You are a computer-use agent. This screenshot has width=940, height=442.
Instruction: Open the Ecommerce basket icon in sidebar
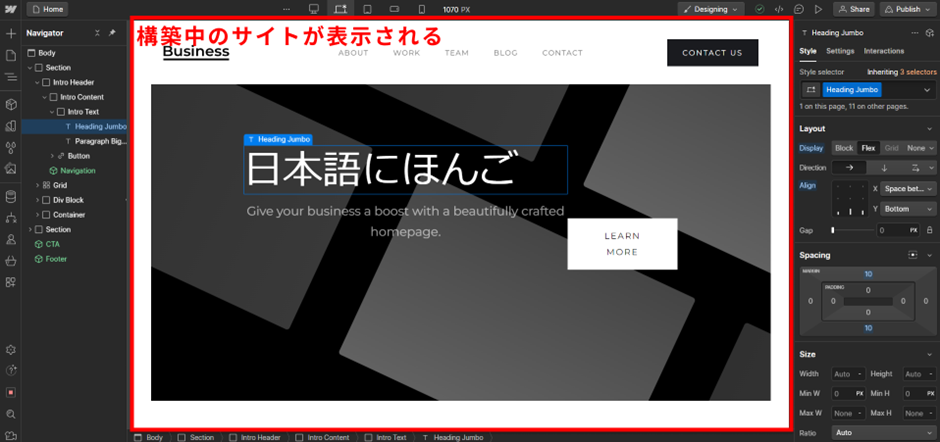tap(10, 261)
